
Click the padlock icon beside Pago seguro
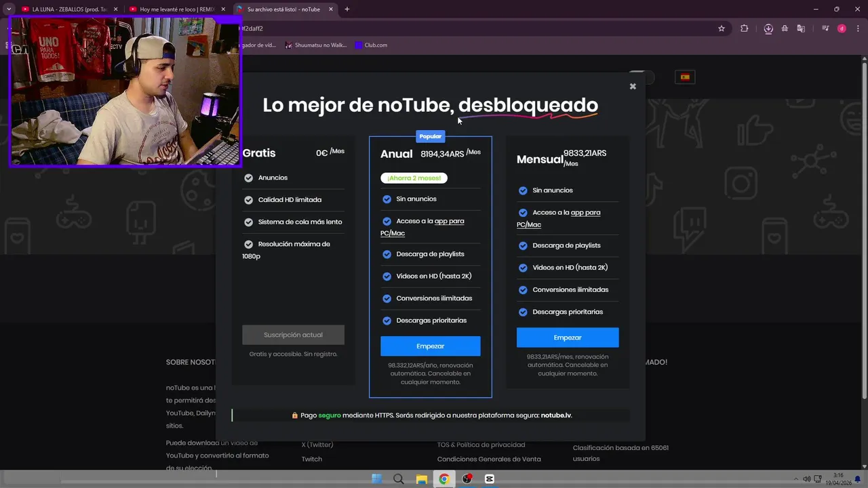295,415
